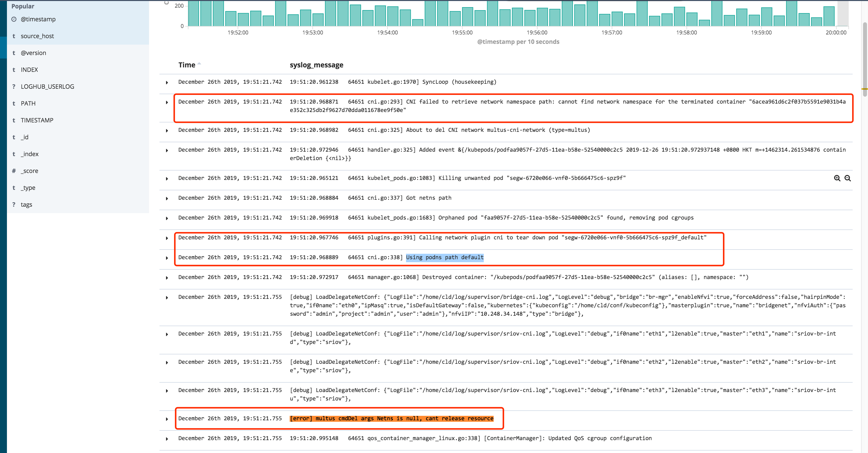Click the zoom-out magnifier icon
This screenshot has width=868, height=453.
point(848,178)
